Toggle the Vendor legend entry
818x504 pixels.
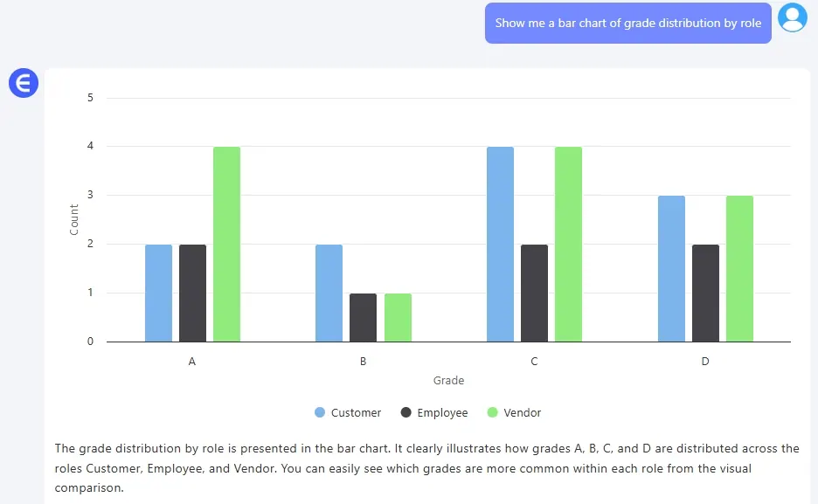(x=523, y=412)
